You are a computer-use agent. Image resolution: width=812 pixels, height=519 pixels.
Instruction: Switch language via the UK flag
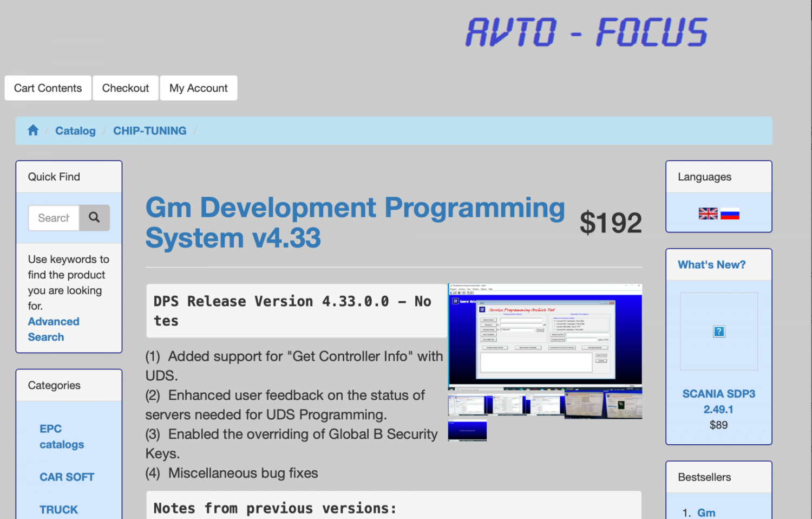708,213
